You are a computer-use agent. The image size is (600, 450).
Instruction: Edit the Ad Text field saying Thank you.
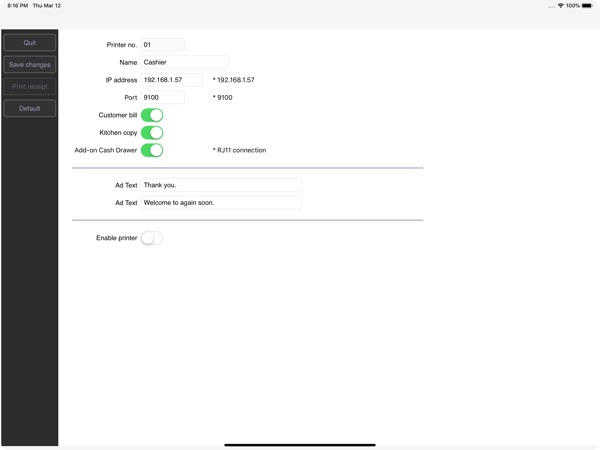[x=221, y=185]
